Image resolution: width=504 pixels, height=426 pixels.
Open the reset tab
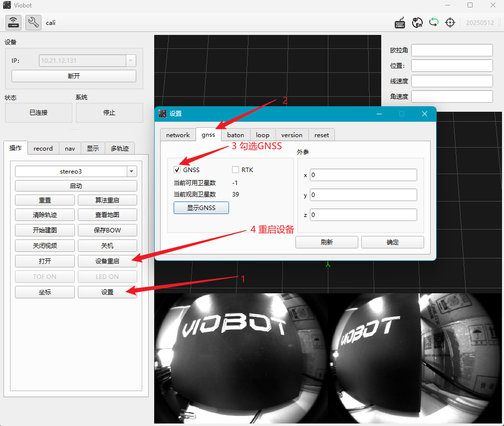click(x=322, y=135)
